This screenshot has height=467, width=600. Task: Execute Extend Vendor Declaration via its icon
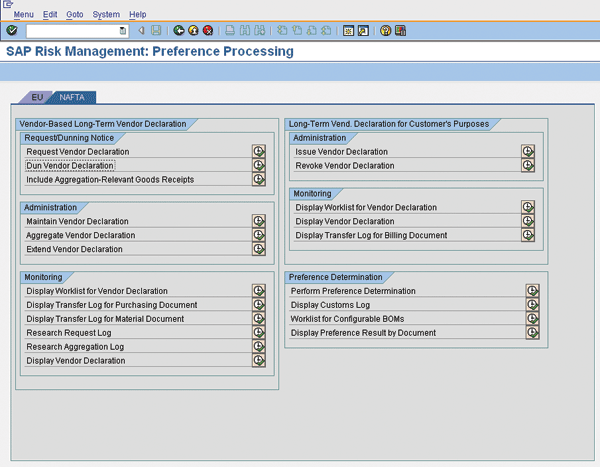click(x=259, y=249)
